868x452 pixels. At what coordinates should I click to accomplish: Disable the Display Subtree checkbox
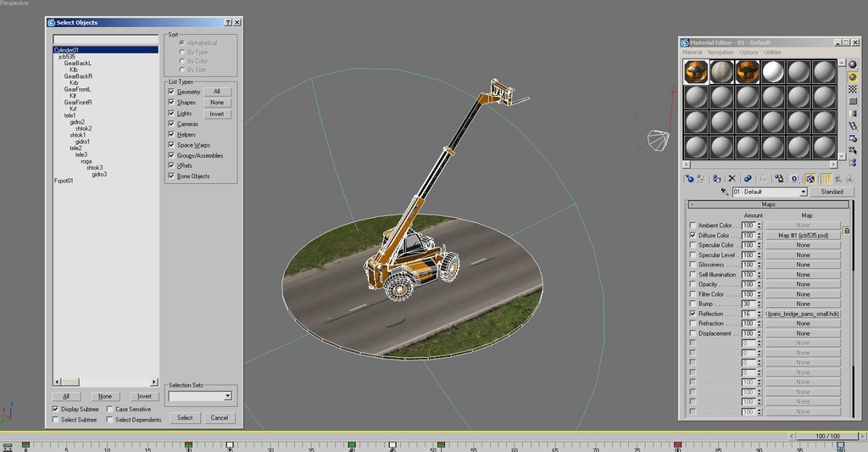tap(56, 409)
